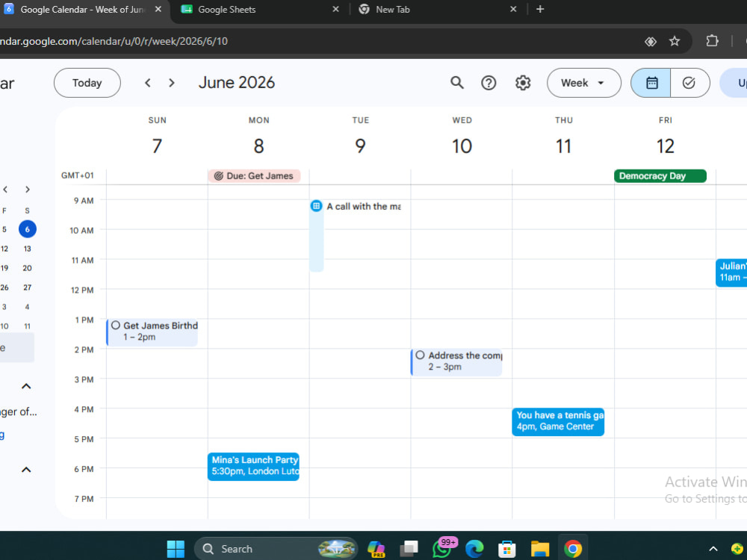Select date 6 in mini calendar
Image resolution: width=747 pixels, height=560 pixels.
(28, 229)
